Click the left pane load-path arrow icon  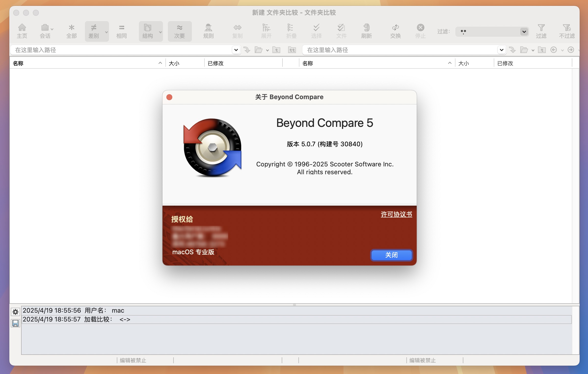click(x=247, y=50)
